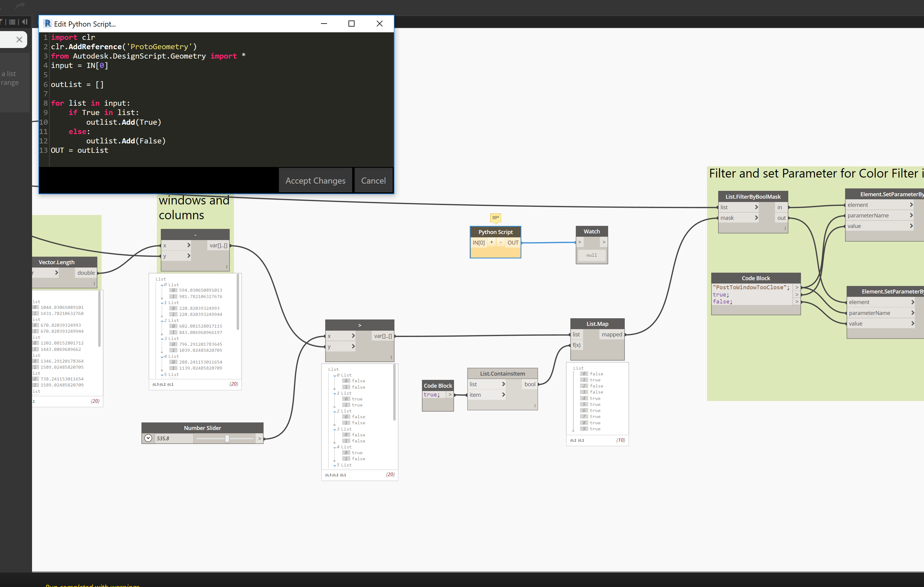Collapse the 1 List in the greater-than preview
The height and width of the screenshot is (587, 924).
[335, 394]
